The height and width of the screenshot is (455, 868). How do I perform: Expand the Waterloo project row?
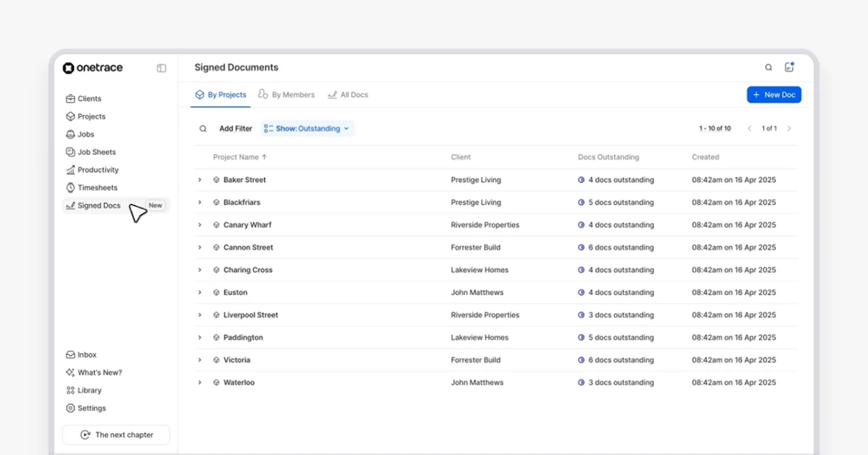click(x=200, y=383)
